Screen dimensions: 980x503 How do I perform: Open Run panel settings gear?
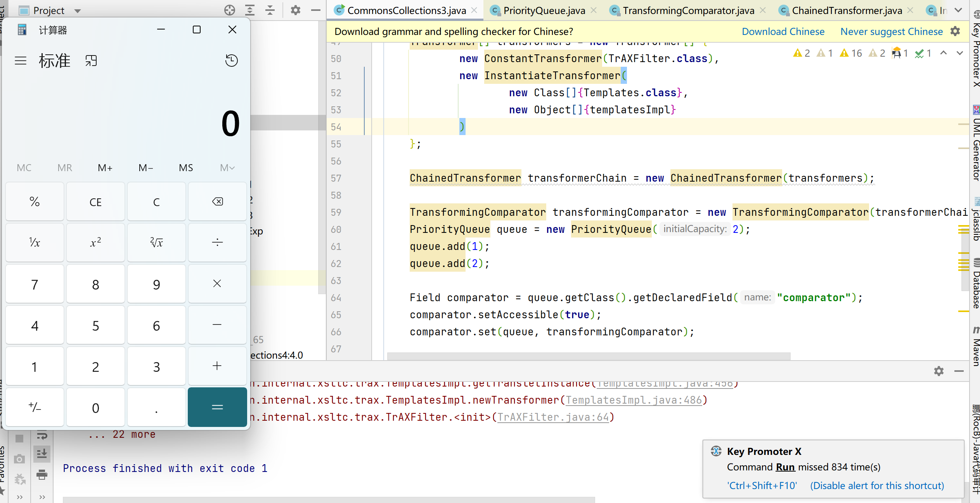[939, 371]
